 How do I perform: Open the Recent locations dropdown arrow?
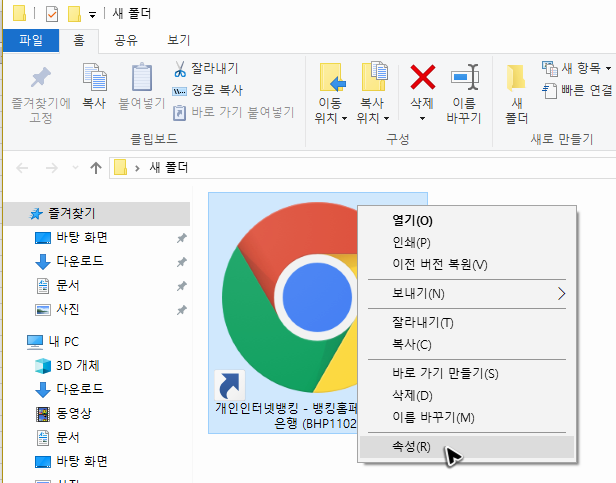pyautogui.click(x=75, y=168)
